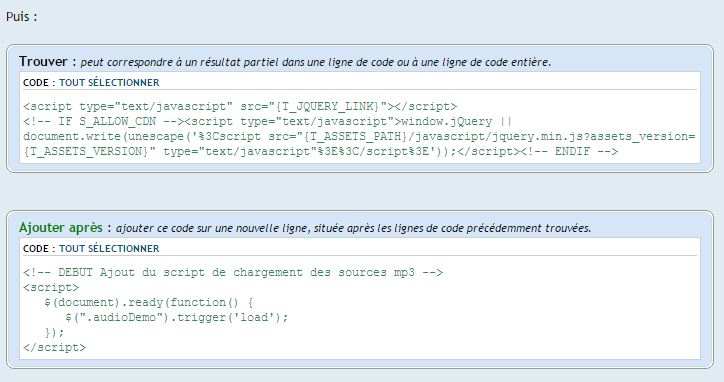Select all code in the Trouver box

pos(109,83)
